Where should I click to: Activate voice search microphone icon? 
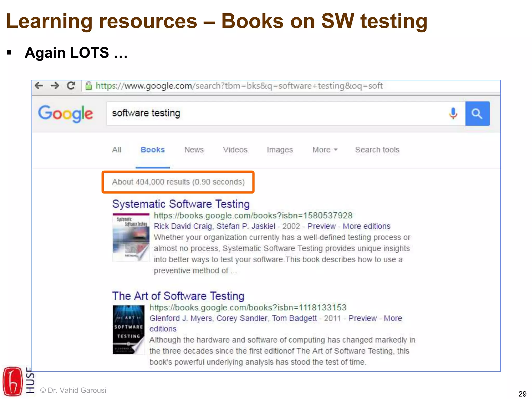tap(453, 114)
